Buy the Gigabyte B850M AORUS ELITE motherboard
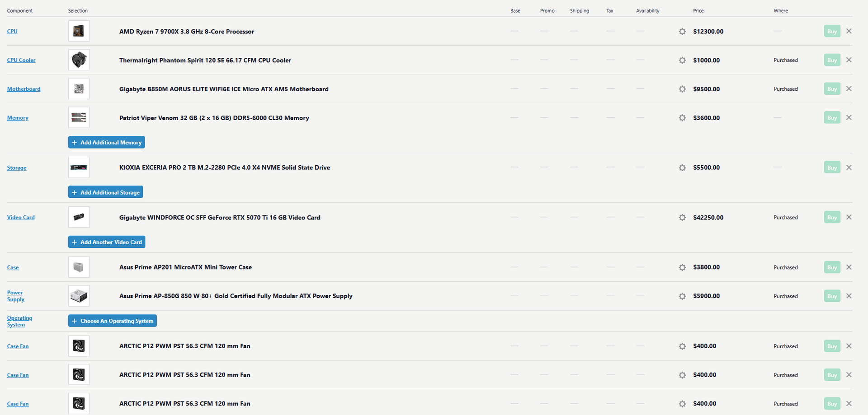The image size is (868, 415). tap(832, 89)
